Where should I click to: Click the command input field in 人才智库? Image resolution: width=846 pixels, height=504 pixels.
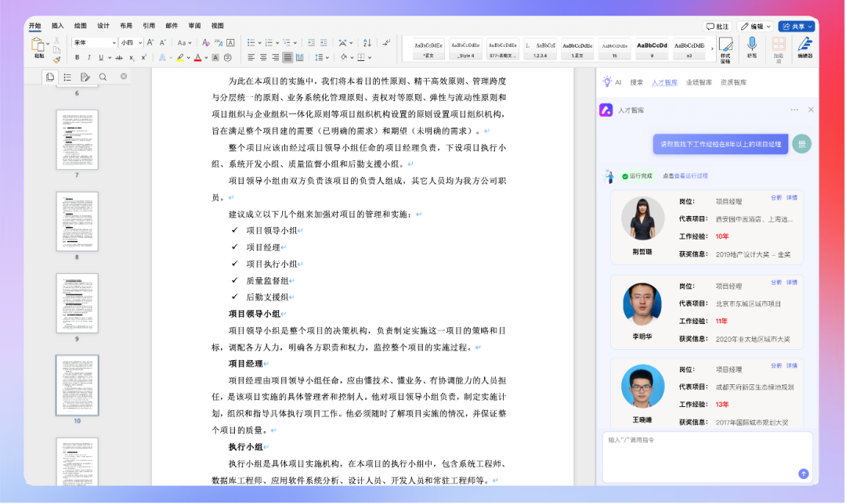click(x=707, y=456)
